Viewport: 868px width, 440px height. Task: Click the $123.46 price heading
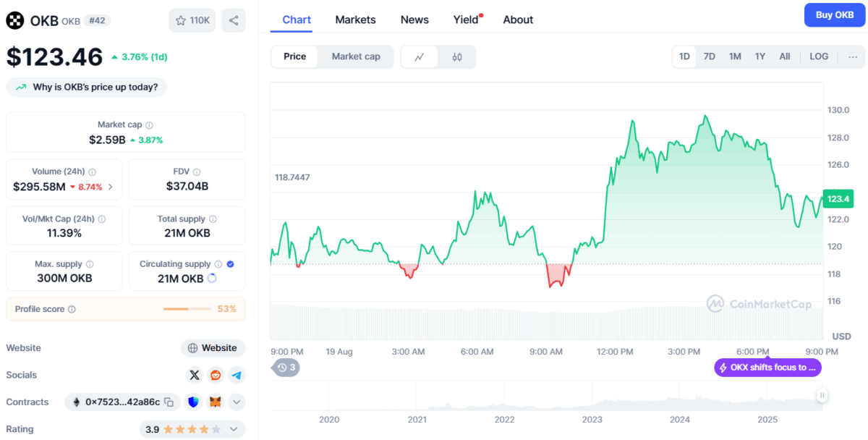click(x=54, y=56)
